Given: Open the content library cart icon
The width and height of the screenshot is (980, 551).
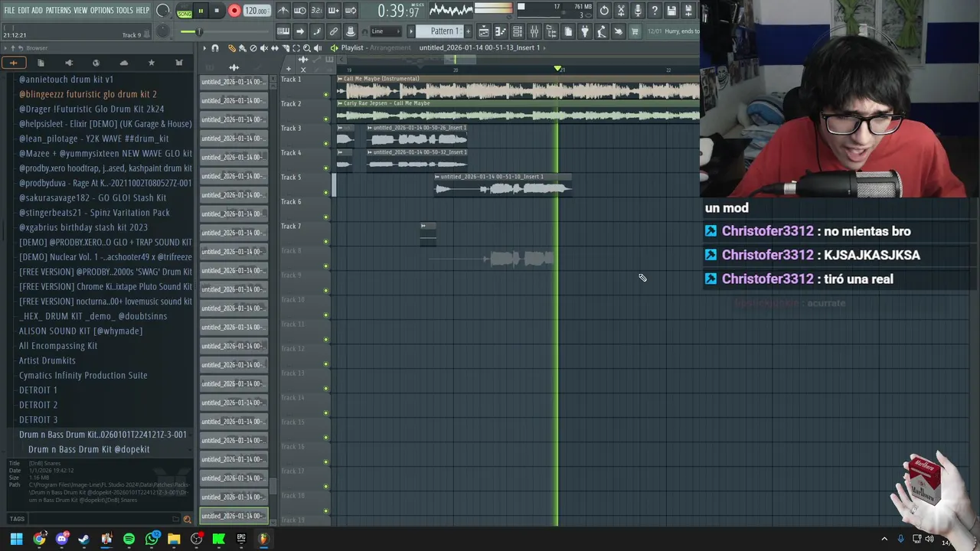Looking at the screenshot, I should [x=635, y=31].
